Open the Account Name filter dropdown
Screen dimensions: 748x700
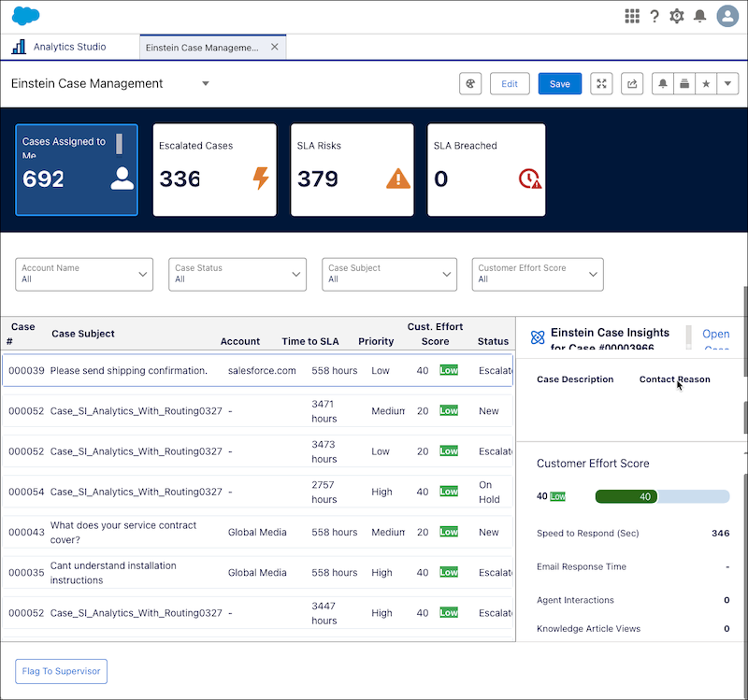coord(84,274)
